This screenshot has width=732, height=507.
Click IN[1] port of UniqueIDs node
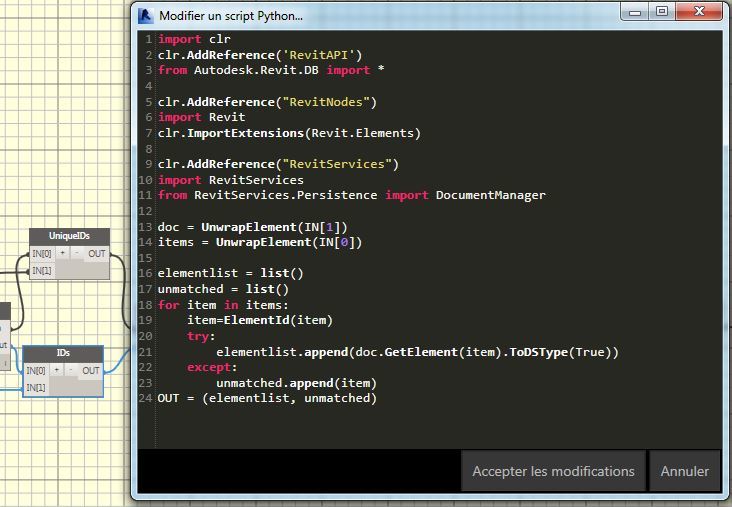pos(42,270)
